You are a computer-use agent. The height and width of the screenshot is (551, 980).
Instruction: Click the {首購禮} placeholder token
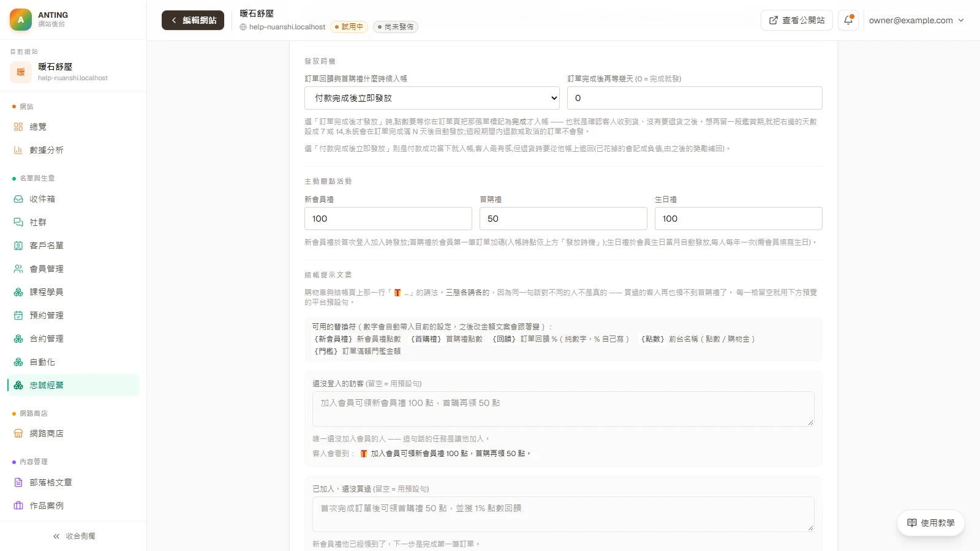pos(426,339)
